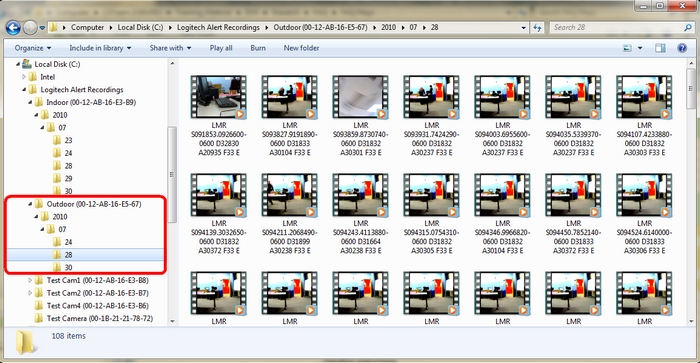Select video thumbnail LMR S094139.3032650
Screen dimensions: 700x363
[x=219, y=196]
